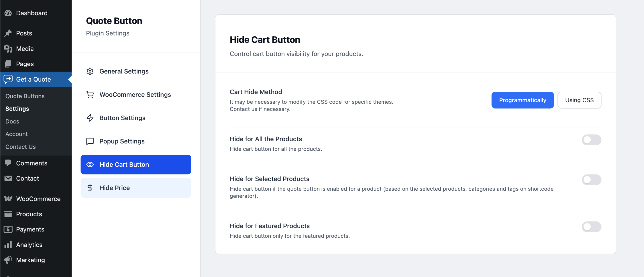Enable Hide for All the Products toggle
Image resolution: width=644 pixels, height=277 pixels.
coord(591,140)
